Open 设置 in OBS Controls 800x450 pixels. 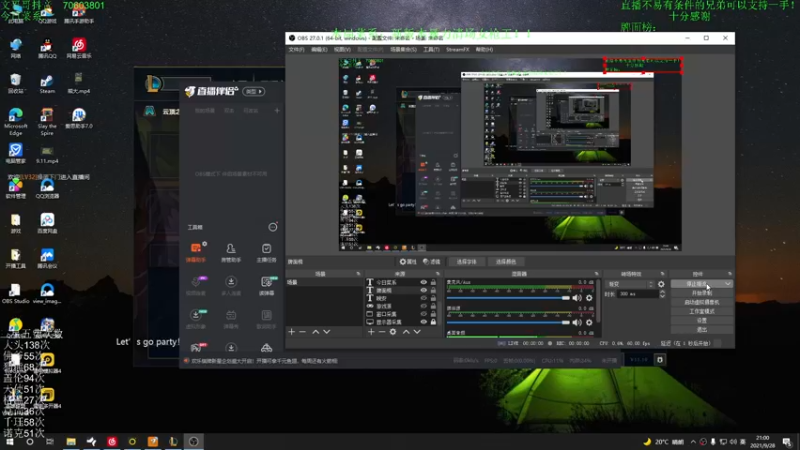702,320
